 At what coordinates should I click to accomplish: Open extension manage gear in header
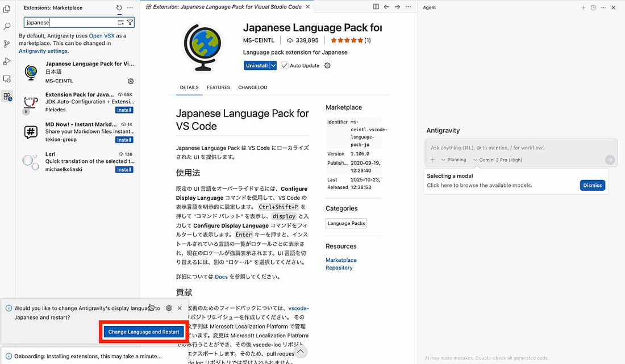click(x=327, y=65)
